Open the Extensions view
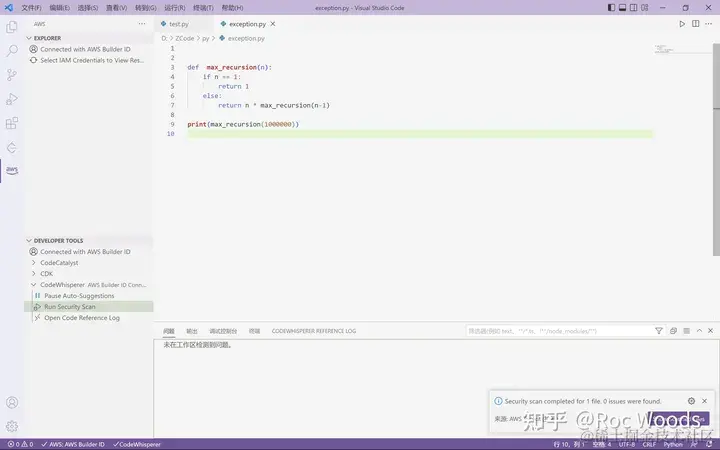 (x=12, y=123)
